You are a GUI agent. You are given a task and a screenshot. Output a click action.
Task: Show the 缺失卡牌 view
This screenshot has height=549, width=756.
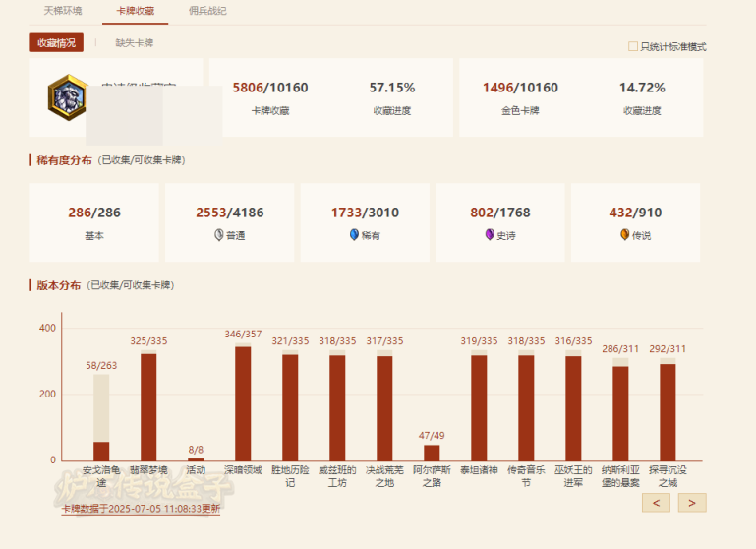click(135, 43)
